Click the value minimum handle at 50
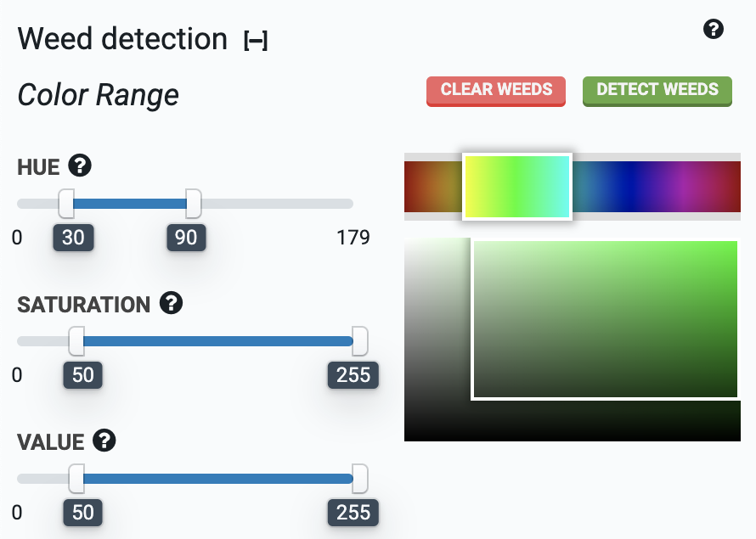This screenshot has height=539, width=756. coord(77,479)
